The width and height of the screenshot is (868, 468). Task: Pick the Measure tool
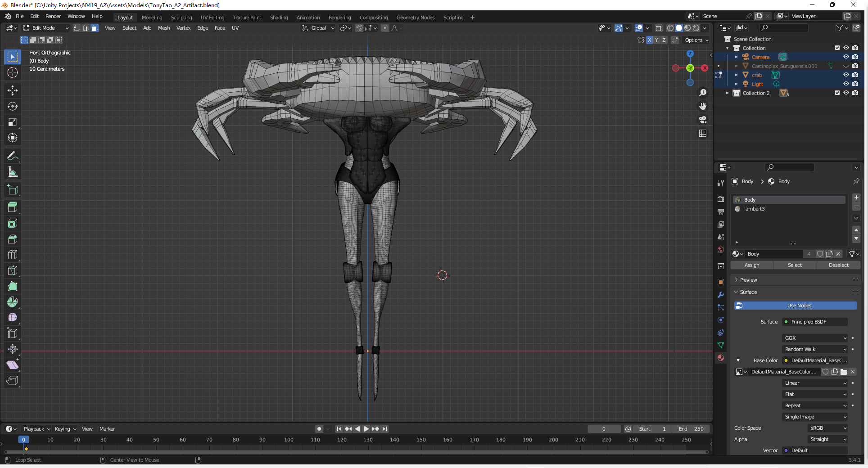13,172
